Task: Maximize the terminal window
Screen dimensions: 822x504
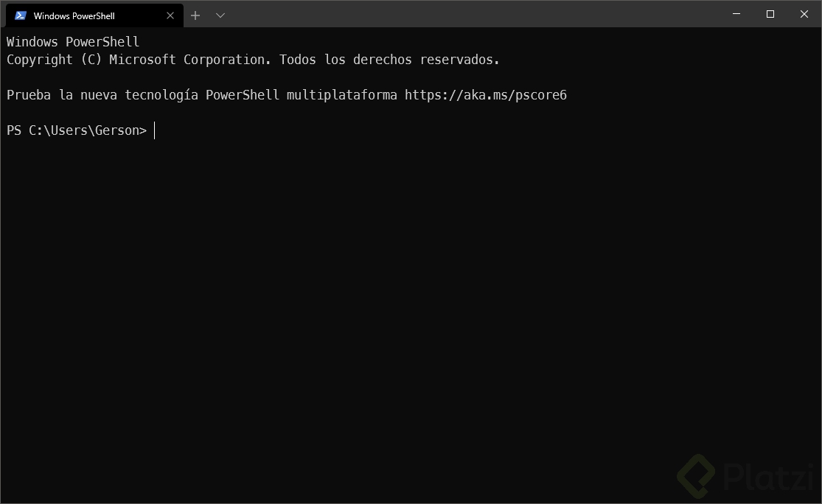Action: click(x=770, y=14)
